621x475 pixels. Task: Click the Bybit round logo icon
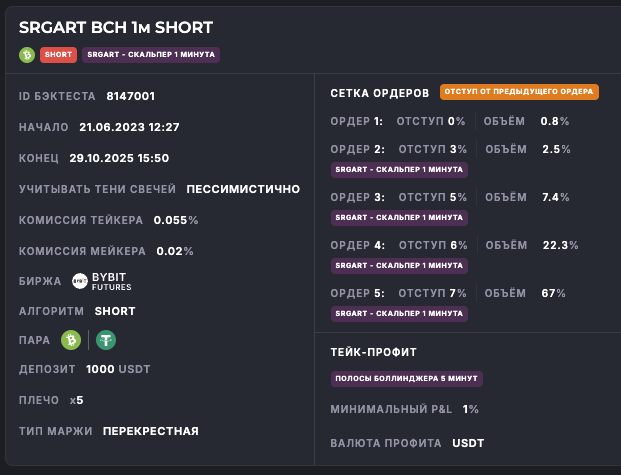pyautogui.click(x=81, y=281)
